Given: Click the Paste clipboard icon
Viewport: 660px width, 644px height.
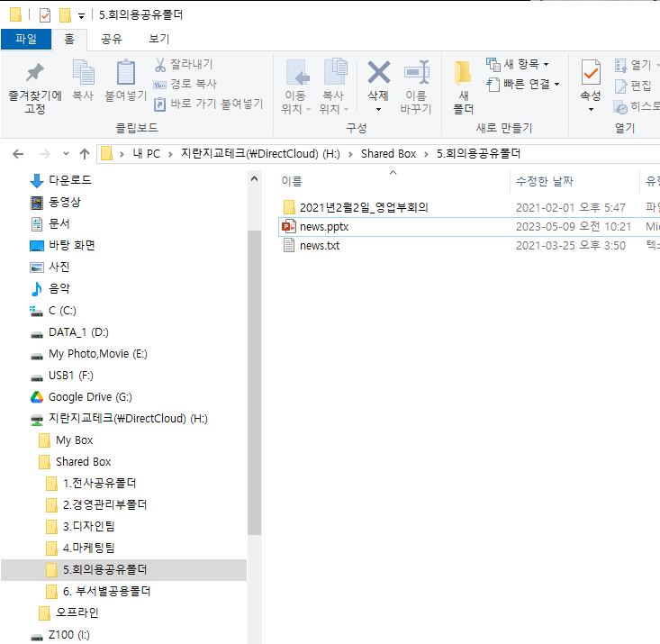Looking at the screenshot, I should [x=126, y=74].
